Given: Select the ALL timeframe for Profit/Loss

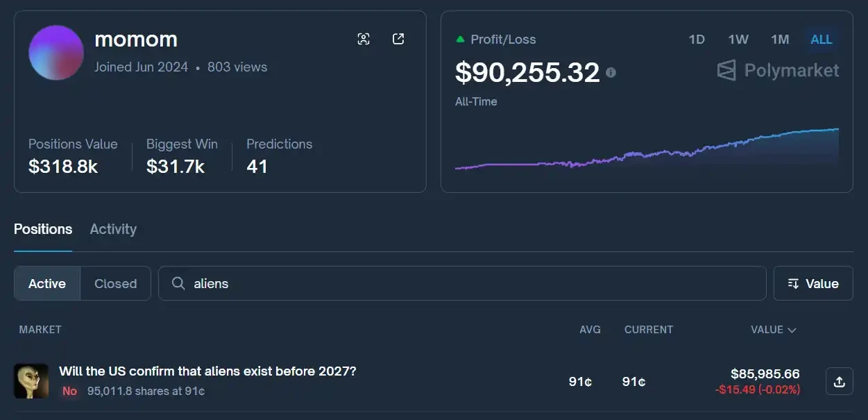Looking at the screenshot, I should [821, 40].
